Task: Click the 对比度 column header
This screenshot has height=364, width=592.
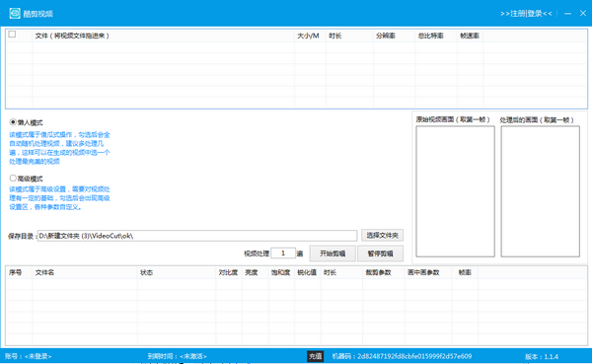Action: (x=229, y=272)
